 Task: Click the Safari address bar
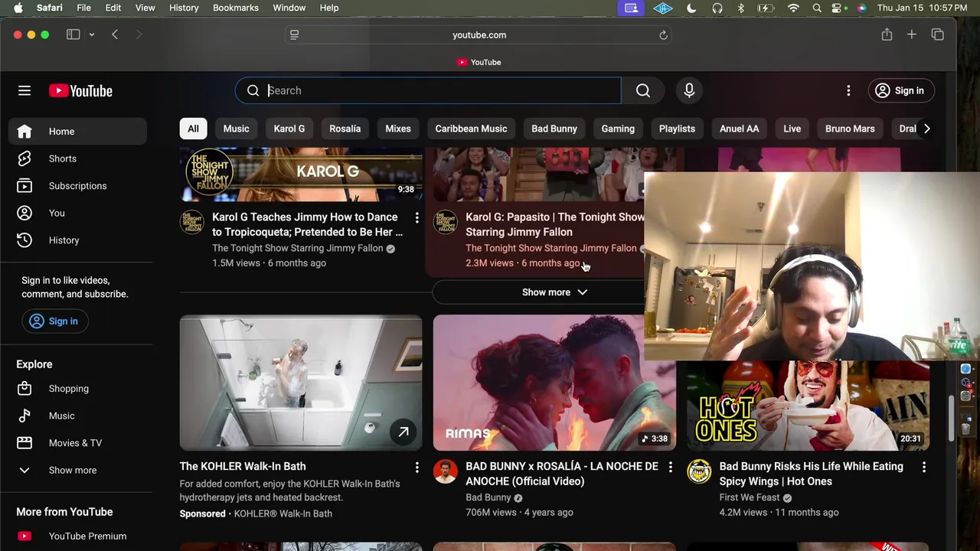coord(479,35)
